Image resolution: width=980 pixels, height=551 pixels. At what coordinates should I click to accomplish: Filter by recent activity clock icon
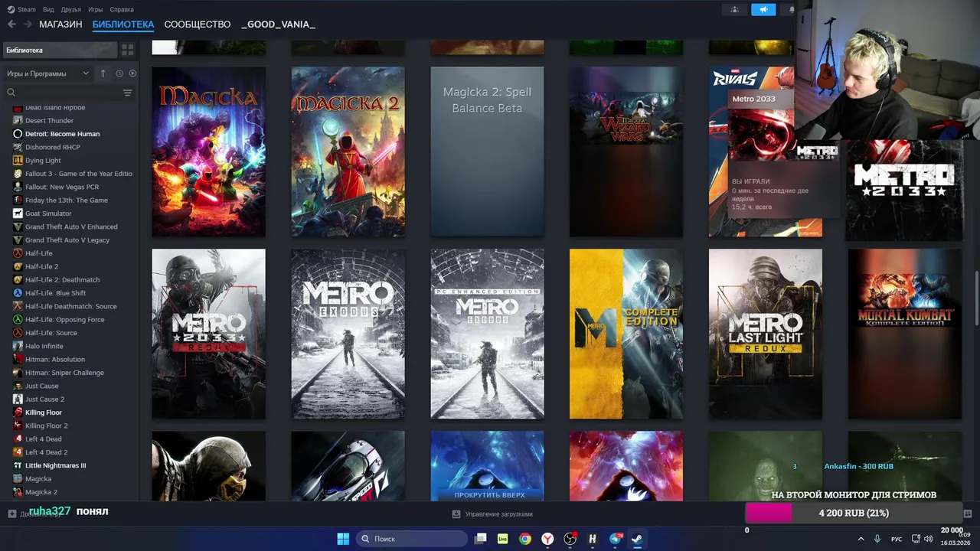pyautogui.click(x=119, y=73)
